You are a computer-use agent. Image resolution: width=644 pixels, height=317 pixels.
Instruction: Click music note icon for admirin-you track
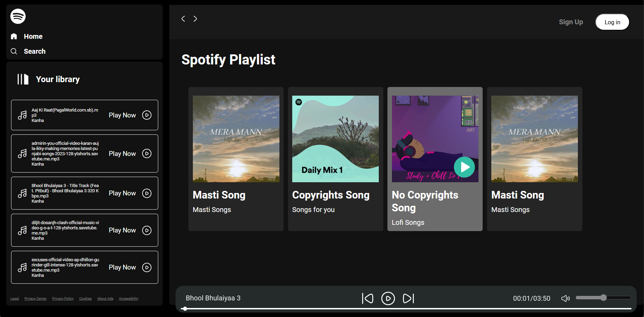pos(23,153)
